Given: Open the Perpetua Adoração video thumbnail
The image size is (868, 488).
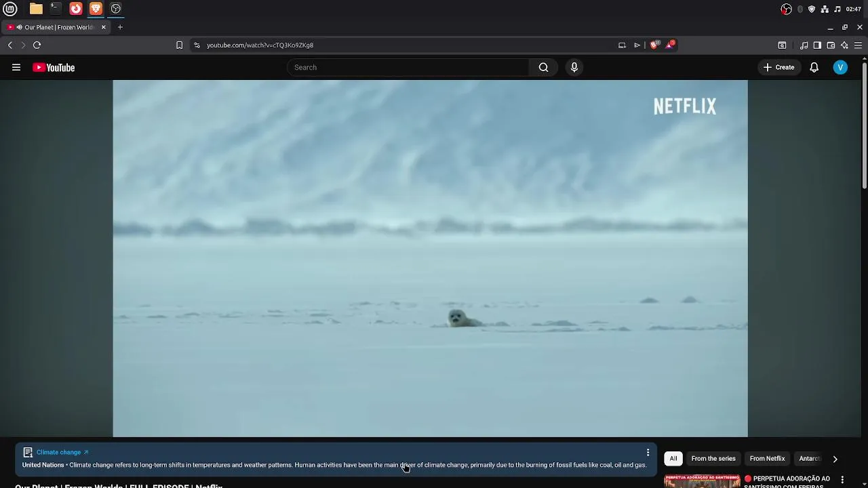Looking at the screenshot, I should 701,481.
